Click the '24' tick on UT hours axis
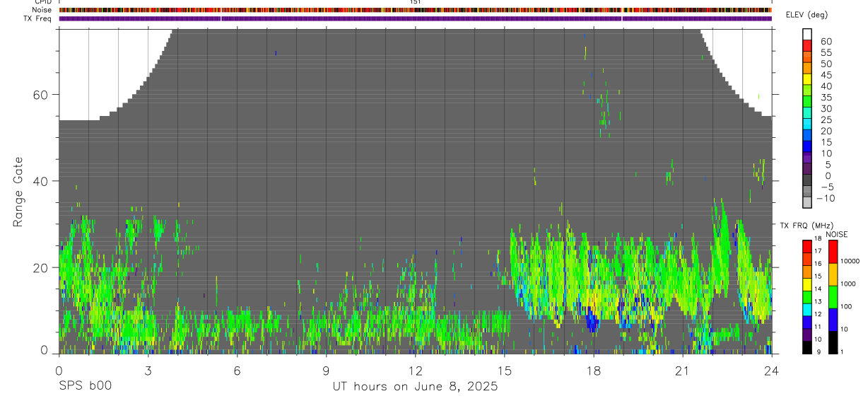Image resolution: width=868 pixels, height=401 pixels. pos(772,371)
